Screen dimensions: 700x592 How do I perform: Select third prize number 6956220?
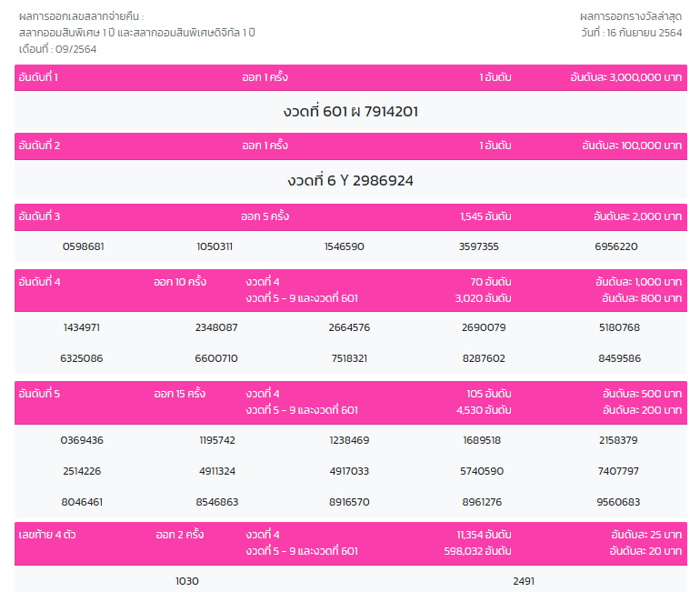click(x=615, y=246)
